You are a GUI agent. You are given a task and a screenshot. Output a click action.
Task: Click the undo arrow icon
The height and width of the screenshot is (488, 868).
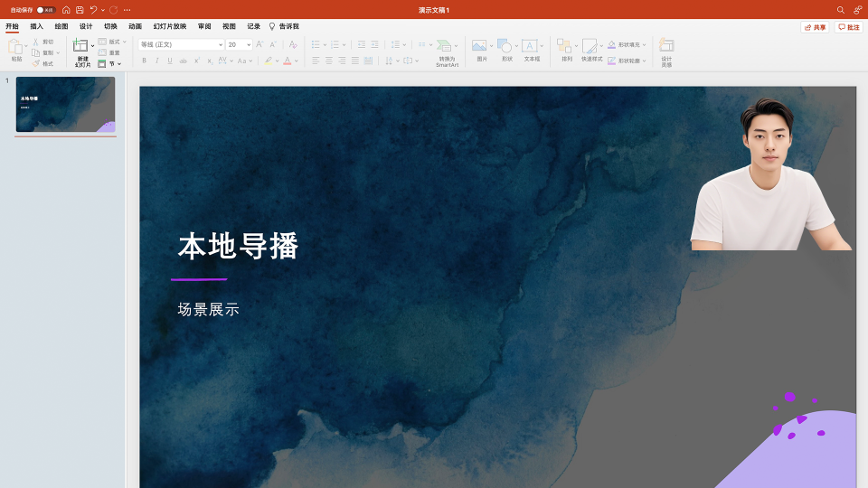click(93, 10)
